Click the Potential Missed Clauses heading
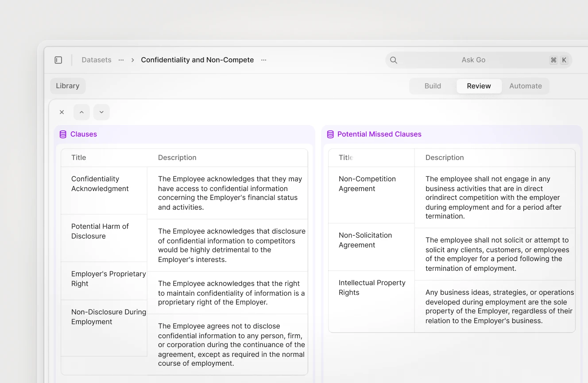 (379, 134)
